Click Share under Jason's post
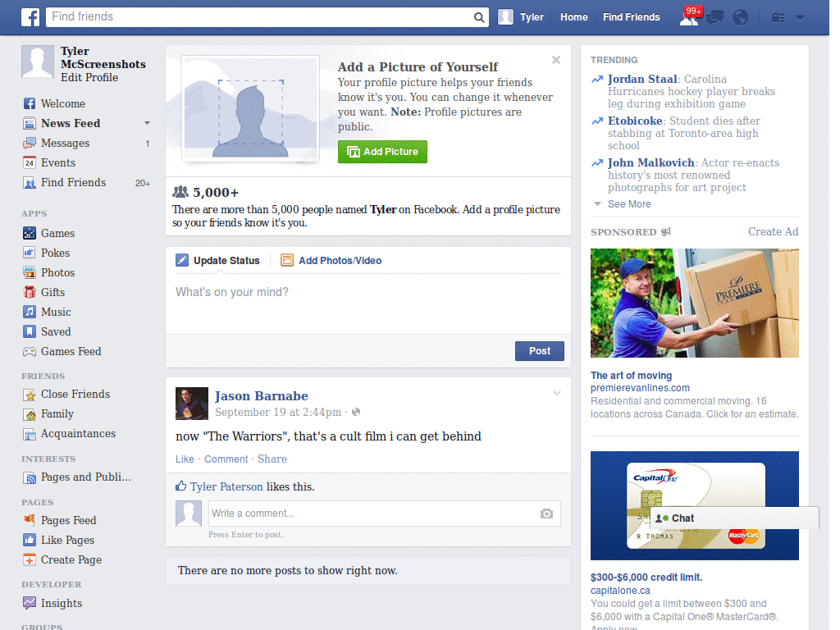The width and height of the screenshot is (840, 630). coord(272,459)
